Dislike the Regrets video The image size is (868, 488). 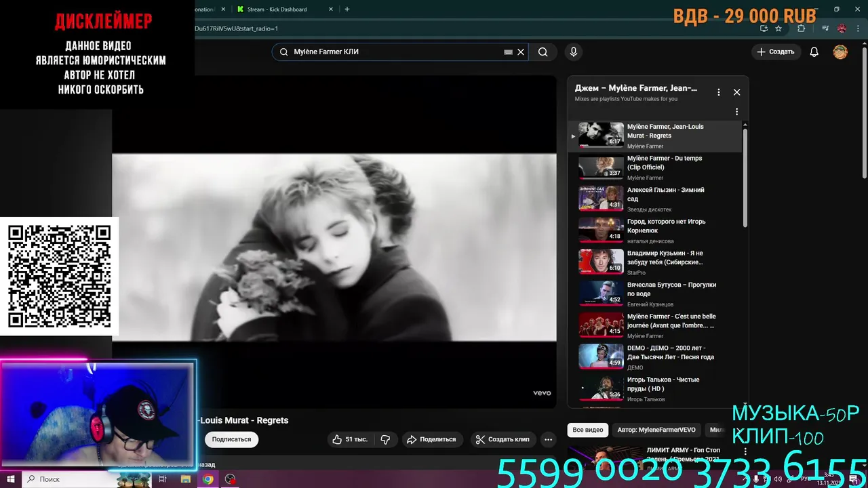pos(385,439)
